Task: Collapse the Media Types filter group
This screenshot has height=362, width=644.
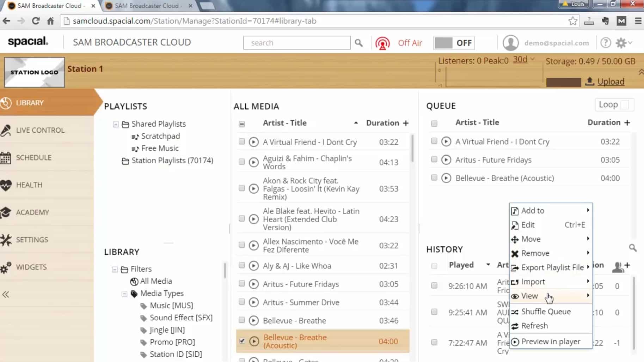Action: 124,293
